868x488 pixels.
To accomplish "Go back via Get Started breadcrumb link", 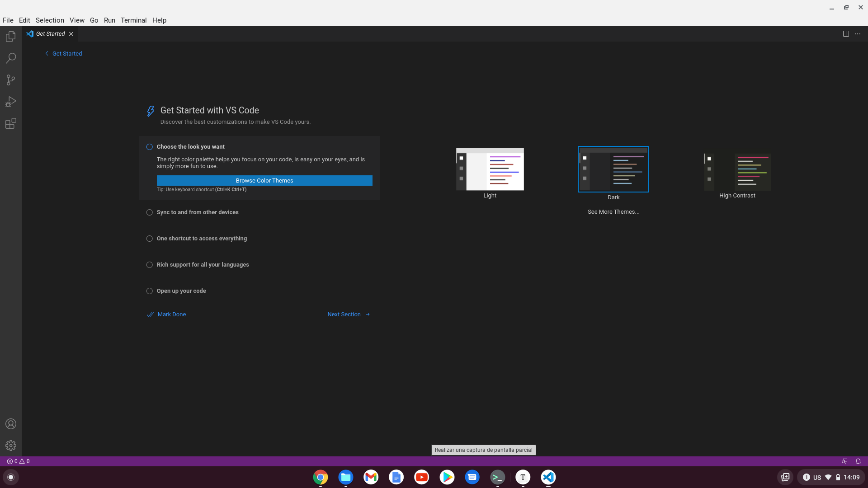I will 63,53.
